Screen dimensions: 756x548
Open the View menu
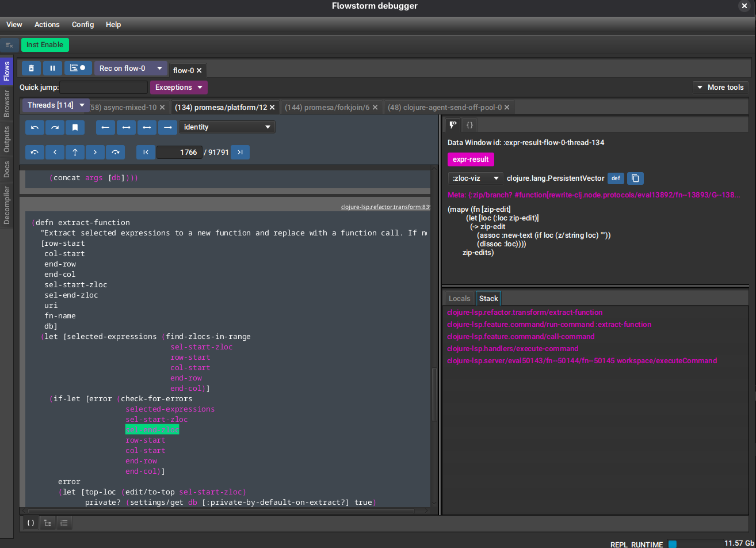(14, 25)
